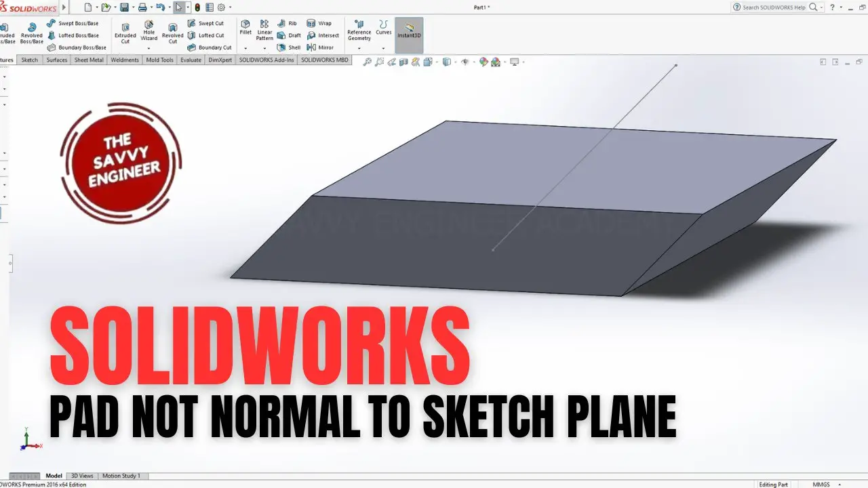The image size is (868, 488).
Task: Select the Boundary Boss/Base tool
Action: (x=77, y=47)
